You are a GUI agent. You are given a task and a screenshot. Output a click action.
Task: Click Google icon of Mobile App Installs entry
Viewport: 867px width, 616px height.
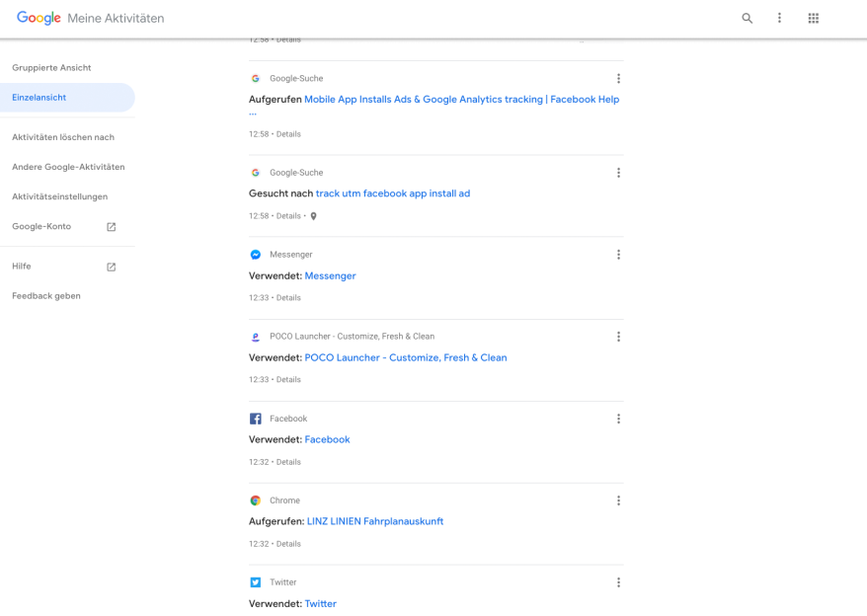(256, 79)
